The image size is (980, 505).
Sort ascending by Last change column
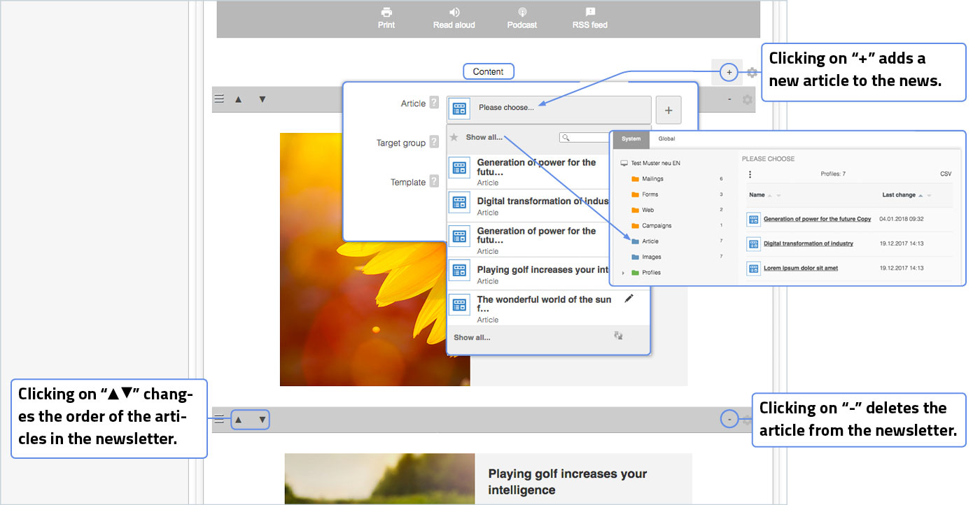tap(920, 196)
